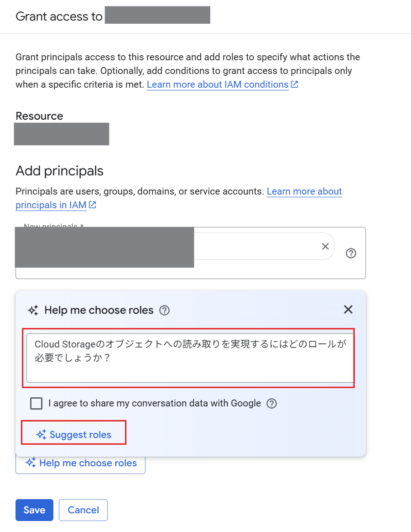Click the external link icon after IAM conditions

tap(294, 84)
